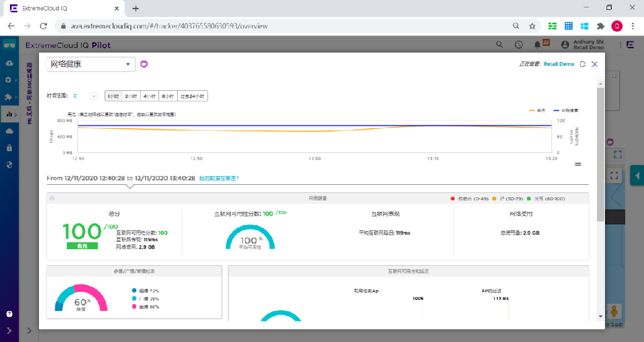Open the chart hamburger menu
The height and width of the screenshot is (342, 644).
578,164
